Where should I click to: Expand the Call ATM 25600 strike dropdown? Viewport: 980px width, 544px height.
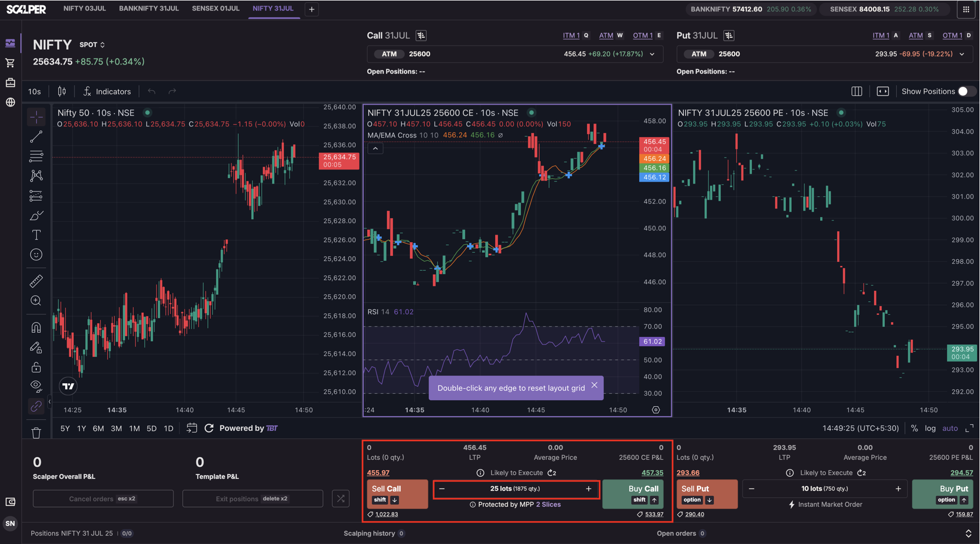[652, 54]
